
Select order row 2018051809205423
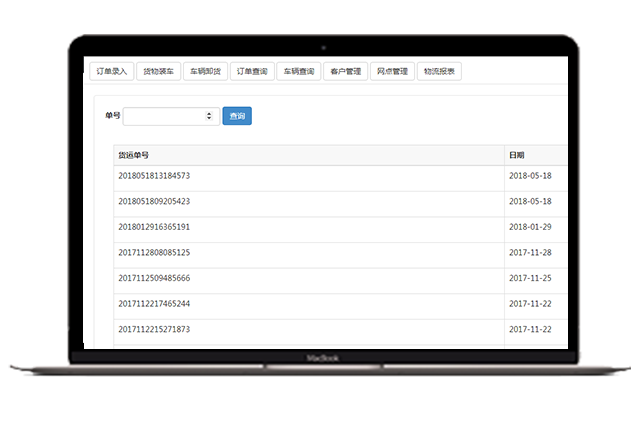pos(154,202)
